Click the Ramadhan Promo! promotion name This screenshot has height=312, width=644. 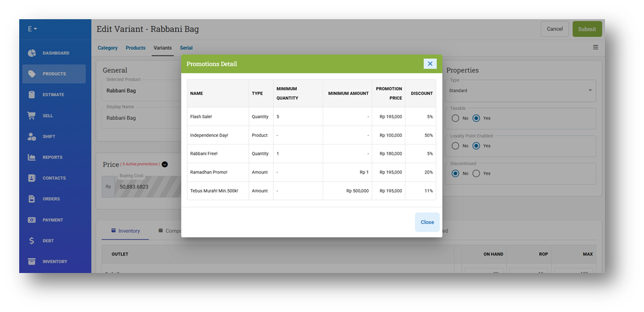click(208, 172)
